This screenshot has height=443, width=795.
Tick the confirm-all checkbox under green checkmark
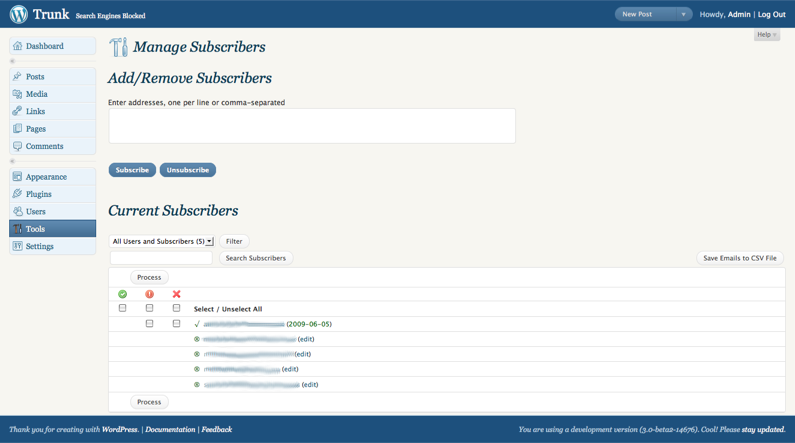point(122,308)
